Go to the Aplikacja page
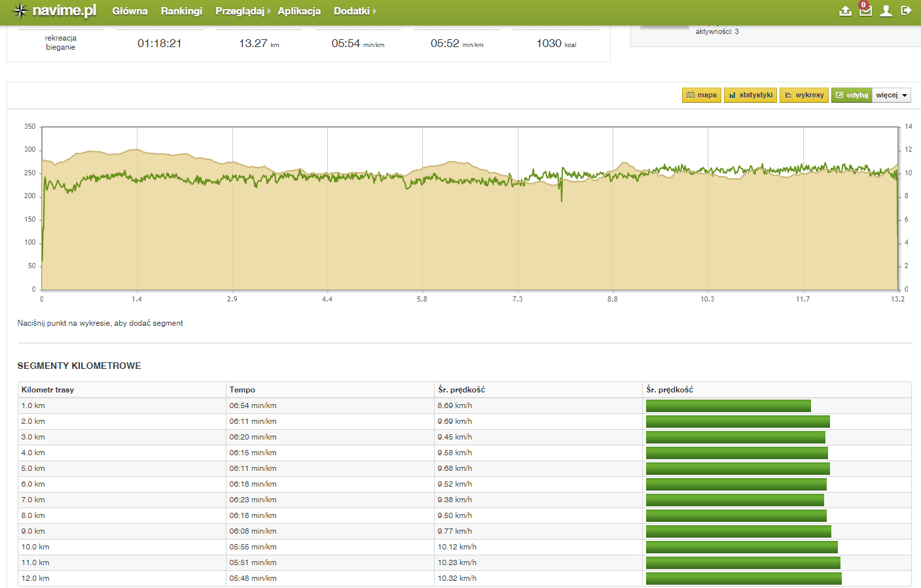The width and height of the screenshot is (921, 588). (x=299, y=11)
